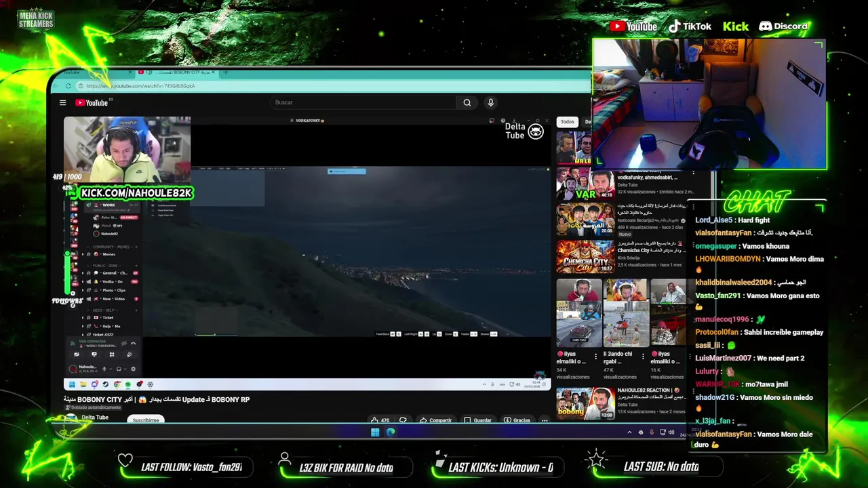868x488 pixels.
Task: Open Discord headphone output options arrow
Action: click(125, 369)
